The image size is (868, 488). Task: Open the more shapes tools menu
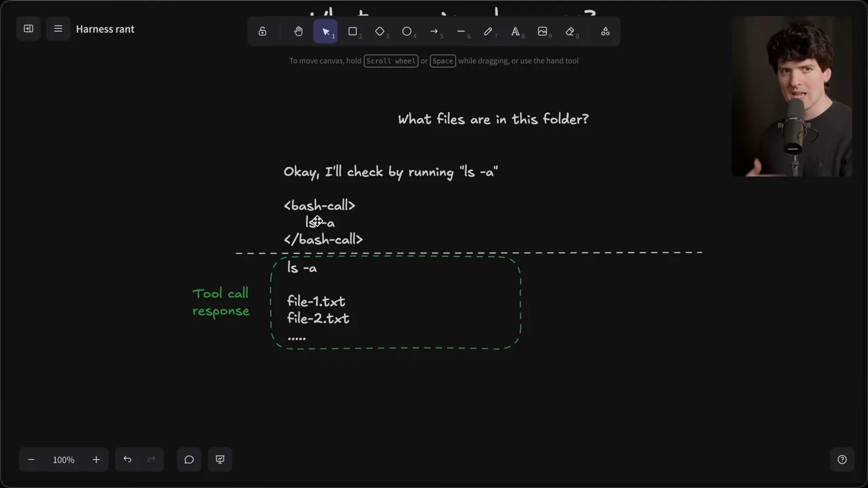(605, 31)
